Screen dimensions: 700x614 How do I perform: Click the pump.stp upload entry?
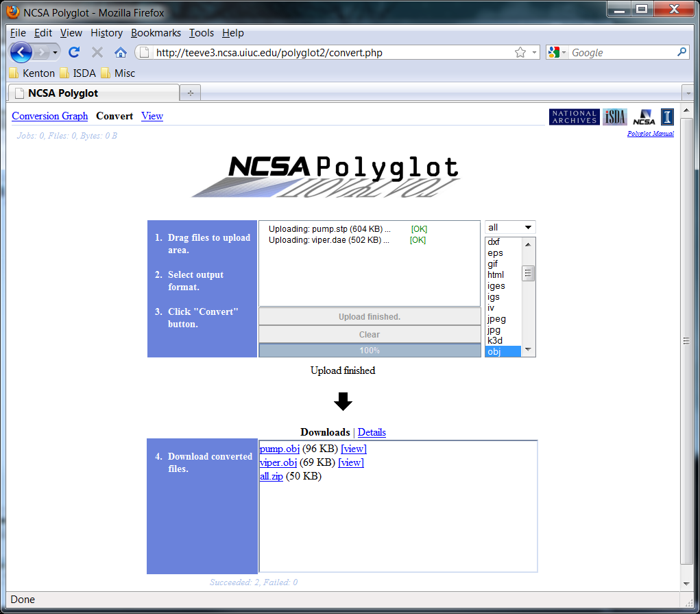coord(348,229)
